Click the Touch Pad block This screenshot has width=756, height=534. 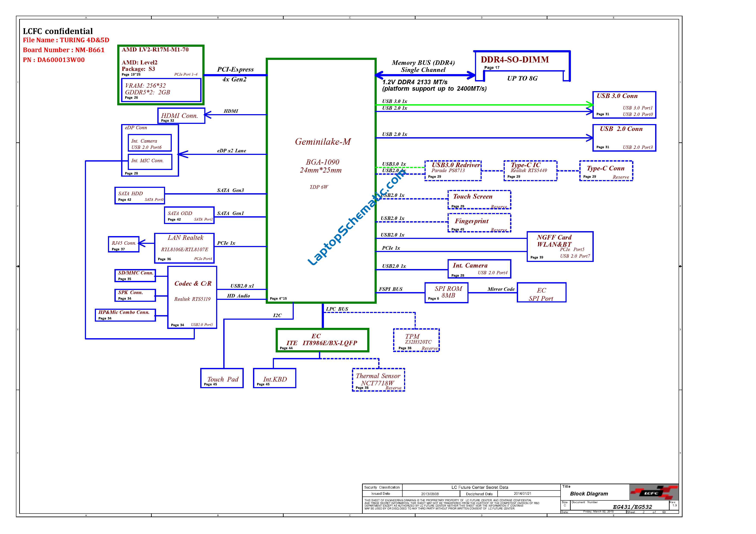[x=222, y=378]
